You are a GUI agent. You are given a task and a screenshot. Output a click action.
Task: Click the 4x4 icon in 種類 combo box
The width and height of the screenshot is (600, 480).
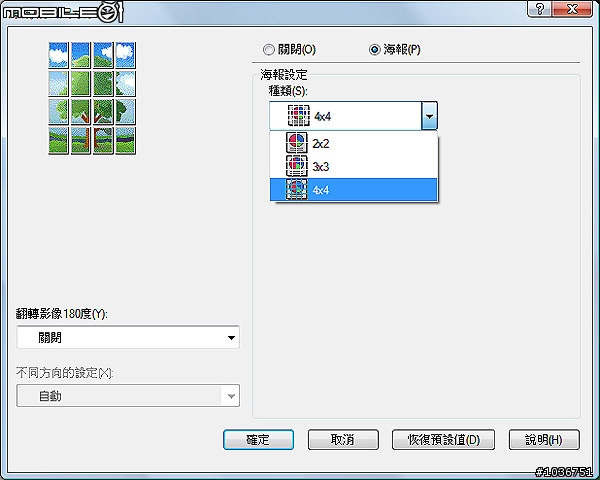[x=299, y=116]
